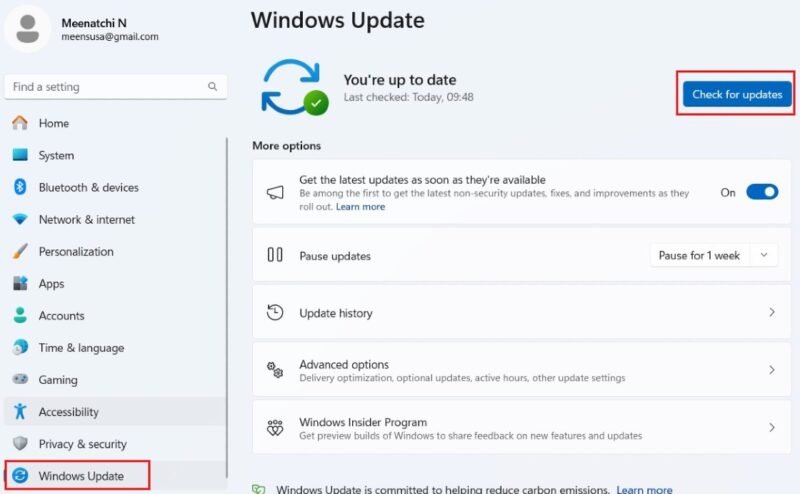Click Delivery optimization description text
Screen dimensions: 800x494
pos(462,378)
